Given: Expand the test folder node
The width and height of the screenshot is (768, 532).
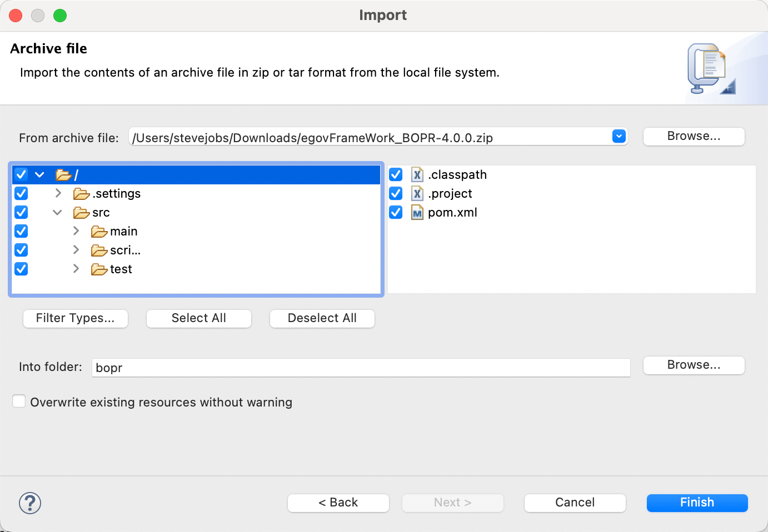Looking at the screenshot, I should point(76,269).
